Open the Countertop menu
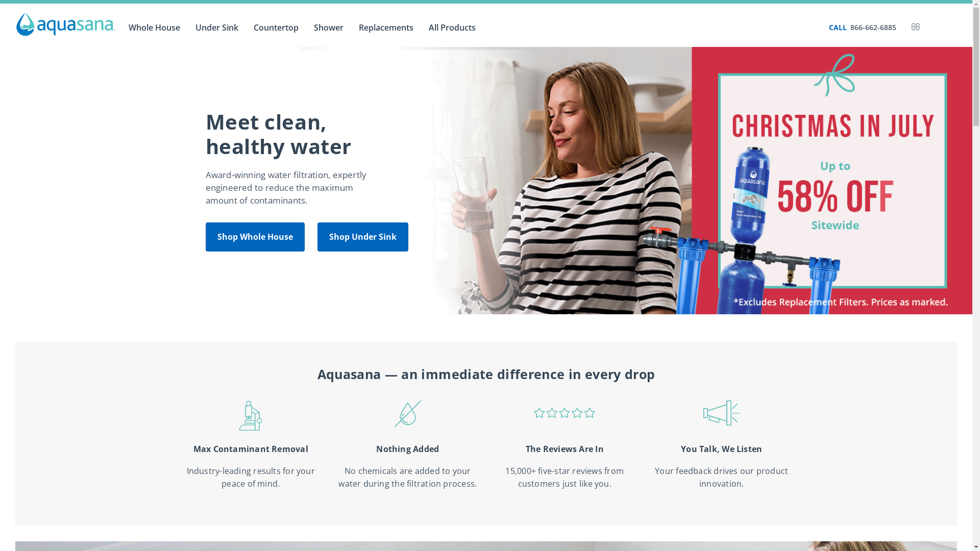The height and width of the screenshot is (551, 980). click(x=276, y=28)
